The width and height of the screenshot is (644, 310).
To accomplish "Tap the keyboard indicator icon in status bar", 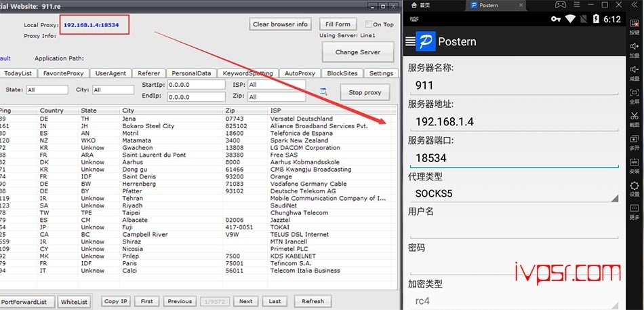I will 414,19.
